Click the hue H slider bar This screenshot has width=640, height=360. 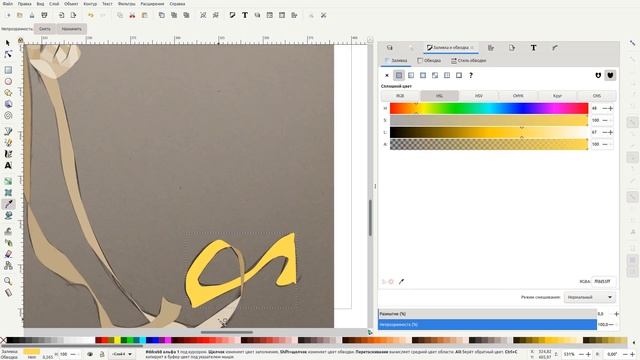[489, 108]
